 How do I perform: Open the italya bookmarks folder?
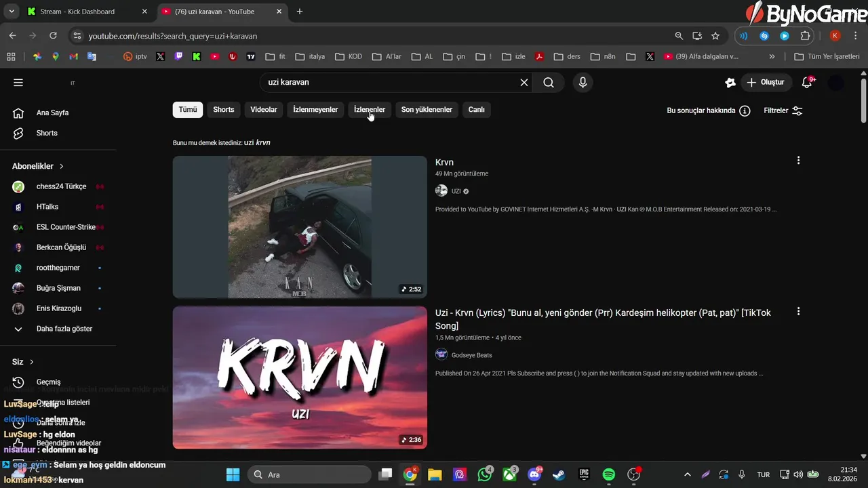click(310, 57)
